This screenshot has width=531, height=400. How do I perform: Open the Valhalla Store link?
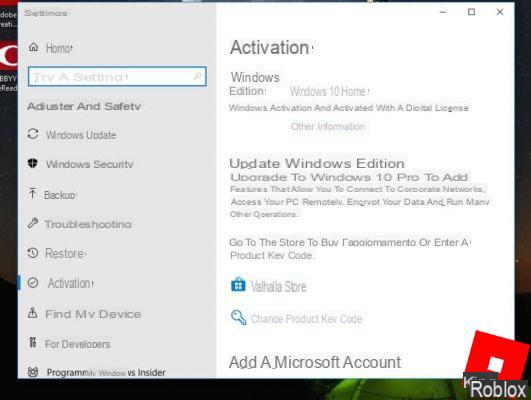(278, 287)
